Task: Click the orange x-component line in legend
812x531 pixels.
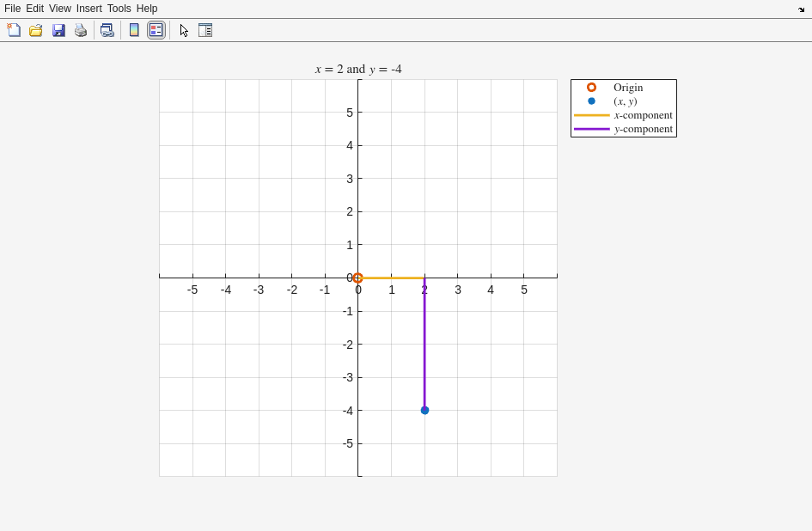Action: click(x=592, y=115)
